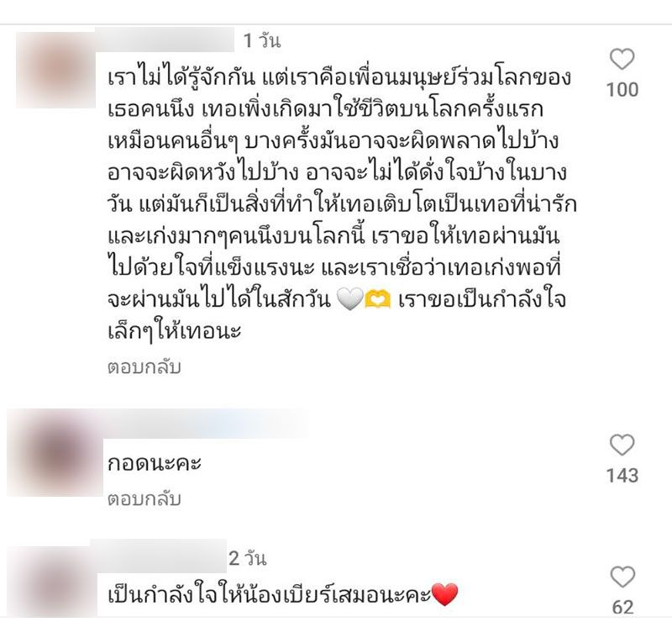Open the blurred username above the long comment
Viewport: 672px width, 627px height.
tap(165, 40)
